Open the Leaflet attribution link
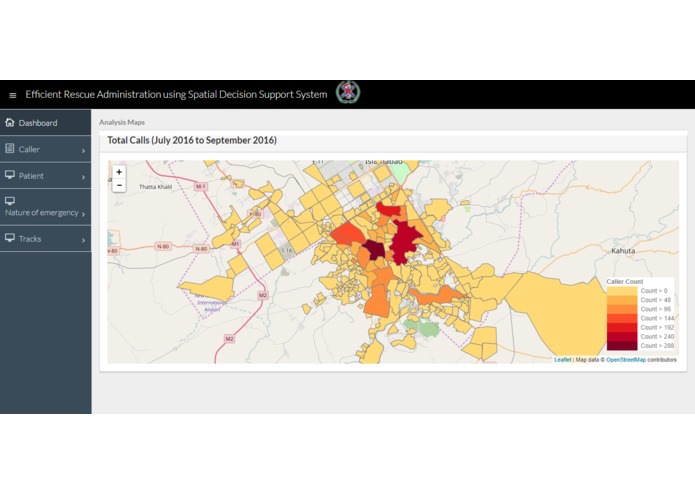Viewport: 695px width, 494px height. coord(562,360)
